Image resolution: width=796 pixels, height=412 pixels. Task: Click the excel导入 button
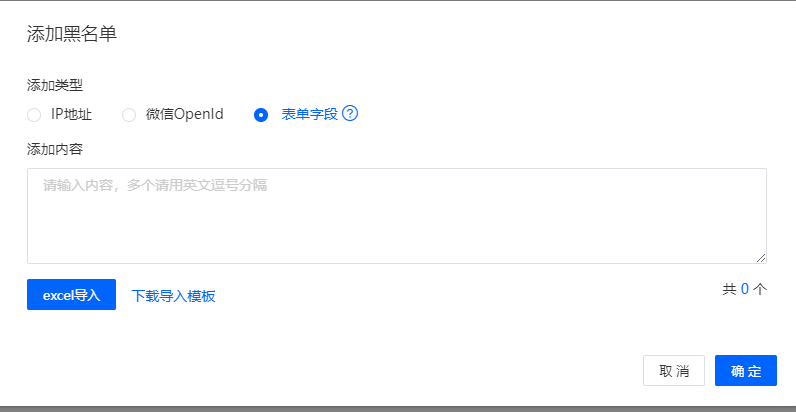pyautogui.click(x=72, y=294)
